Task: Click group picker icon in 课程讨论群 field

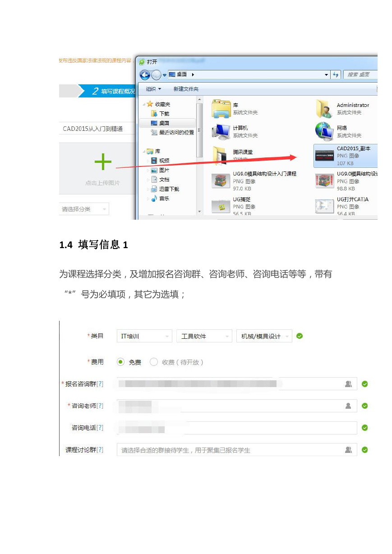Action: point(348,450)
